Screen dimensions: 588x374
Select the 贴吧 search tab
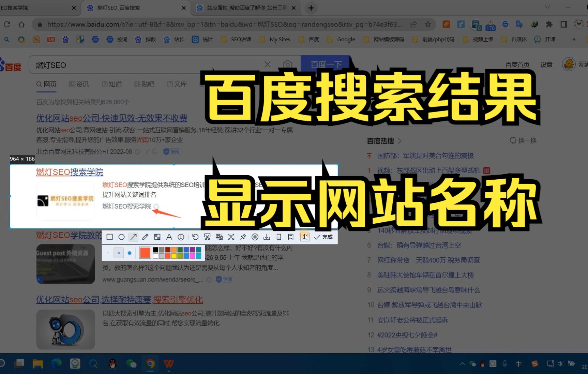point(144,84)
